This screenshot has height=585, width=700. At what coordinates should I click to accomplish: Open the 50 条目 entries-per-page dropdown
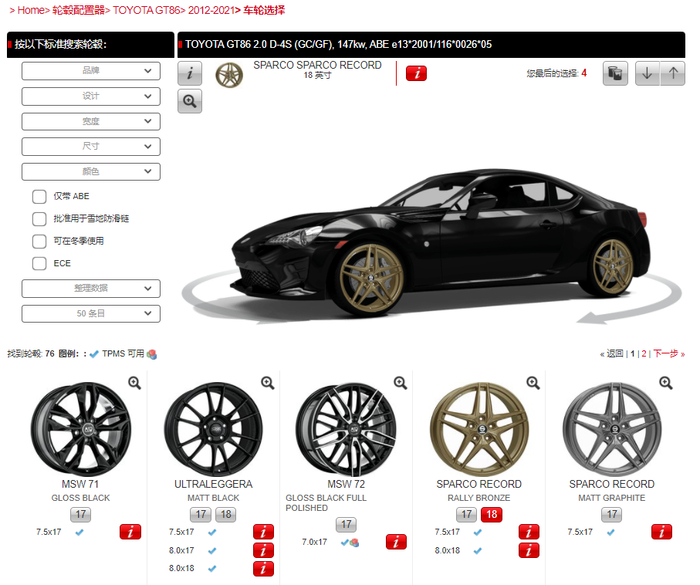click(91, 313)
